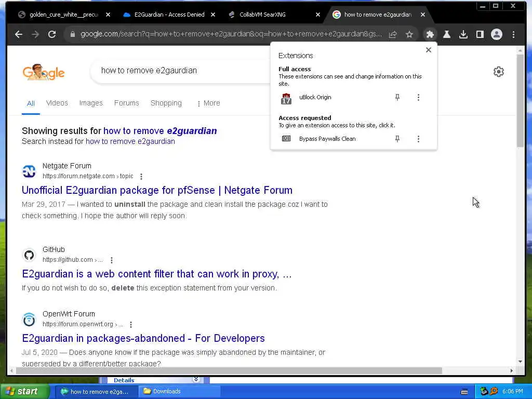The image size is (532, 399).
Task: Open corrected 'how to remove e2guardian' link
Action: (x=160, y=131)
